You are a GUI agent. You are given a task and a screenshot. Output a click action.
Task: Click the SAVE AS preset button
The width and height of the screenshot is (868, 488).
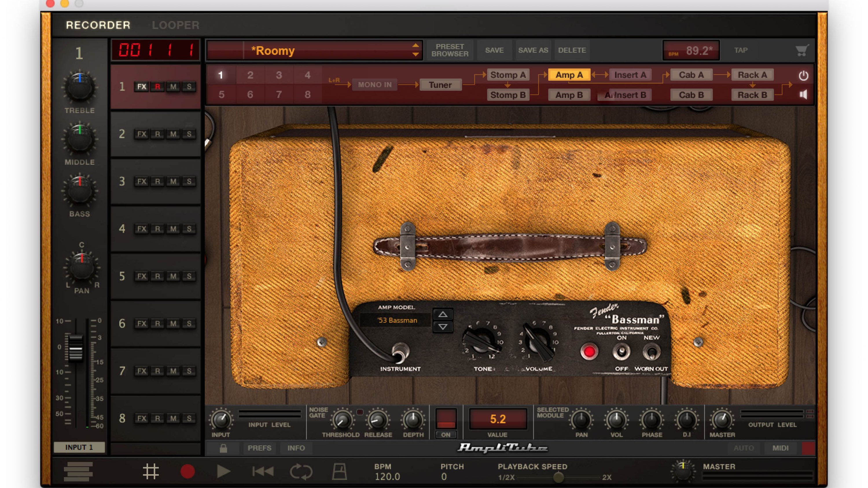point(532,50)
